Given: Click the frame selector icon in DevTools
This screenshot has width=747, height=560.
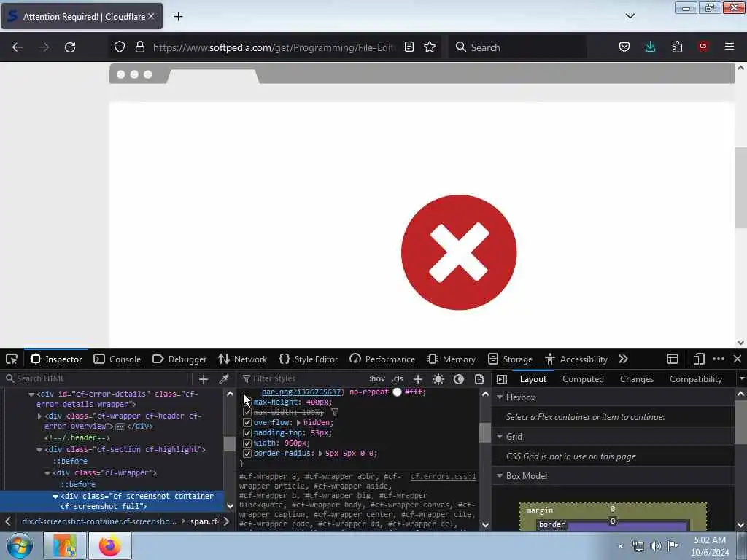Looking at the screenshot, I should click(672, 359).
